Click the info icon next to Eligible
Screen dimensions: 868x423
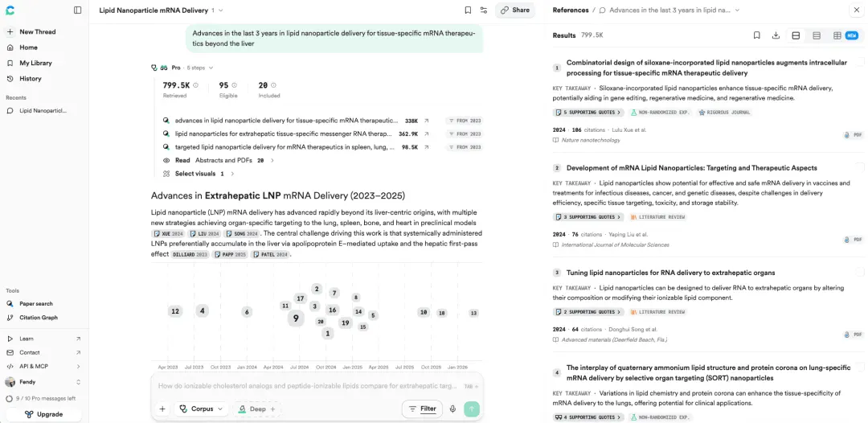234,85
